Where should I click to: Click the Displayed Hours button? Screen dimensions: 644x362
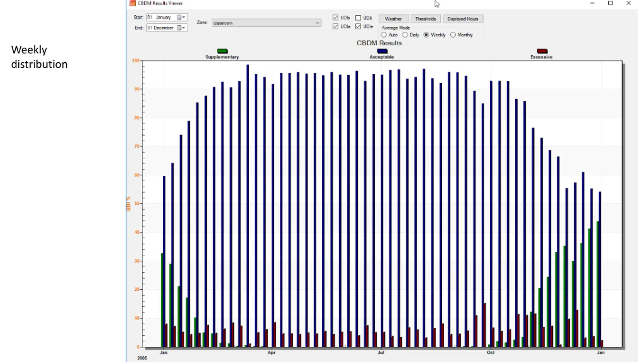pyautogui.click(x=463, y=19)
